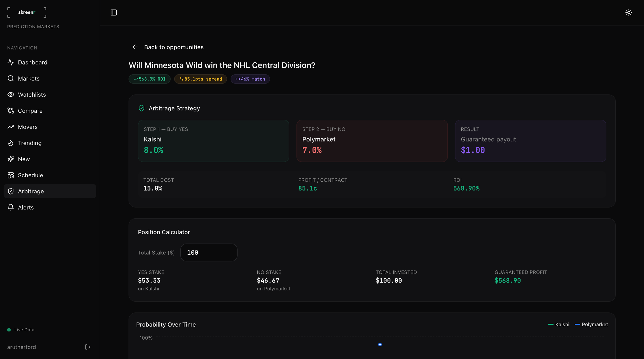
Task: Click the $1.00 payout amount
Action: [473, 150]
